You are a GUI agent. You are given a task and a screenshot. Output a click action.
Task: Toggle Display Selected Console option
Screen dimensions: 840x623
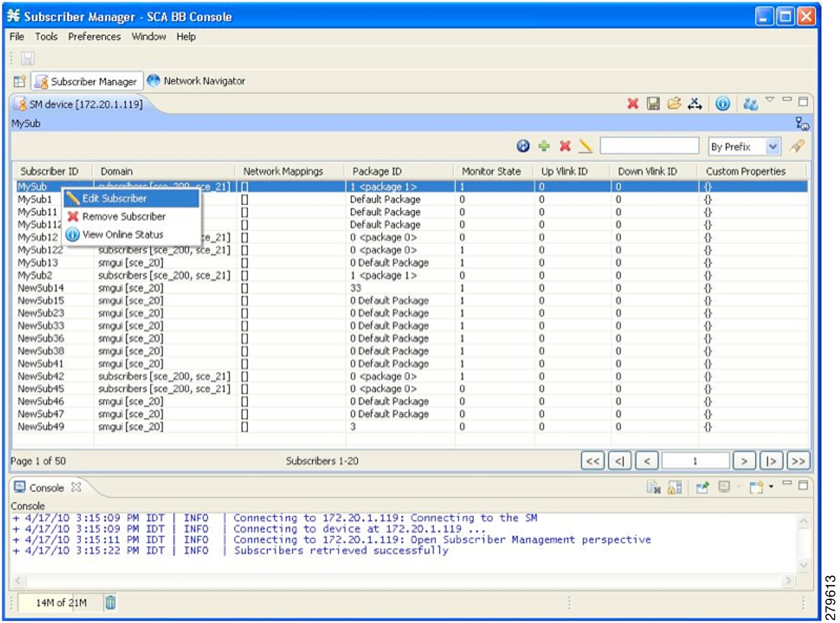pos(724,487)
